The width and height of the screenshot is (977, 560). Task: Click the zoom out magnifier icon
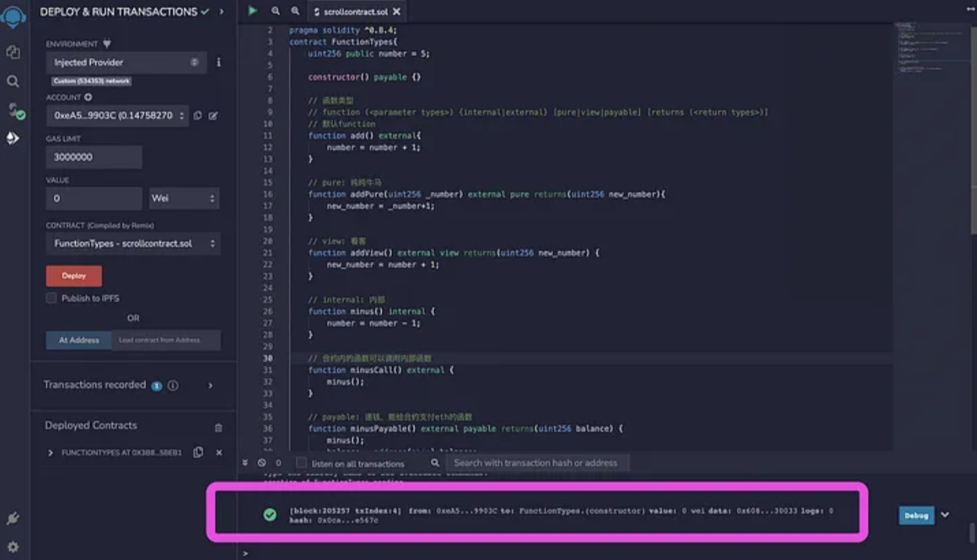[x=275, y=11]
